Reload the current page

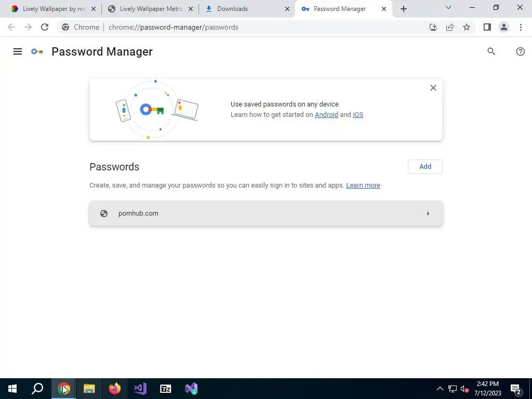[x=45, y=27]
